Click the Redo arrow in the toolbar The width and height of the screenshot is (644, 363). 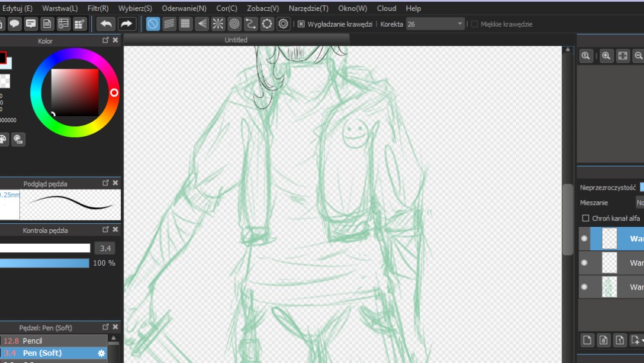126,24
